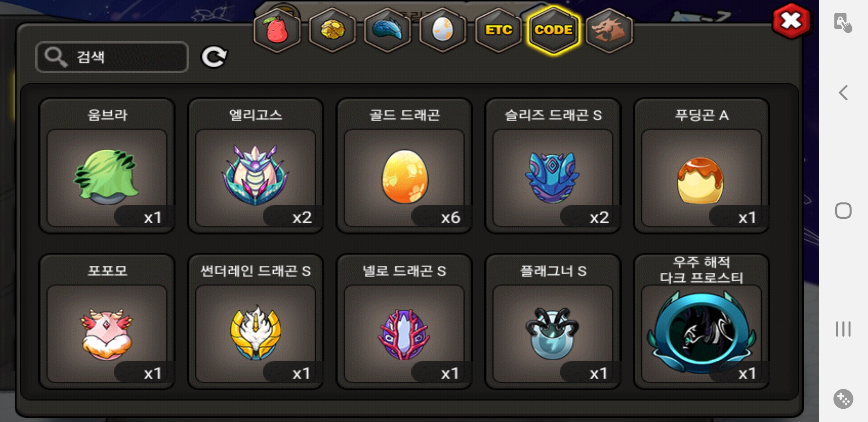Click the 검색 search input field
Screen dimensions: 868x422
click(112, 57)
